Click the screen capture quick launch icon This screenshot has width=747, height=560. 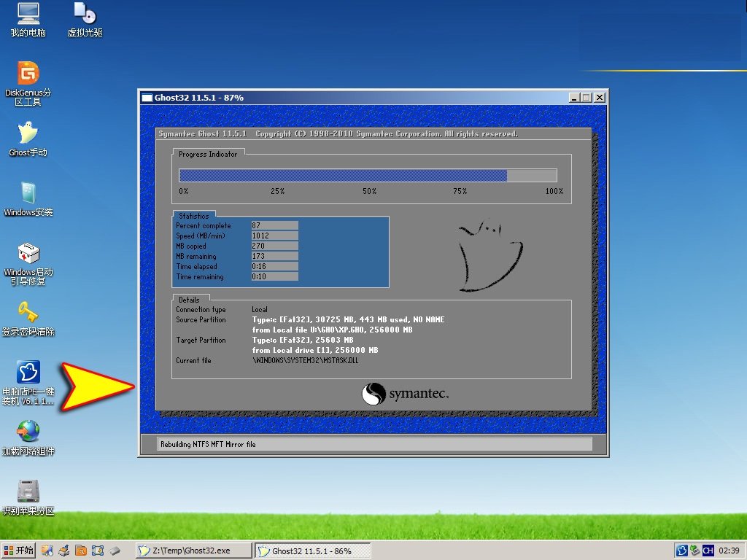click(98, 551)
